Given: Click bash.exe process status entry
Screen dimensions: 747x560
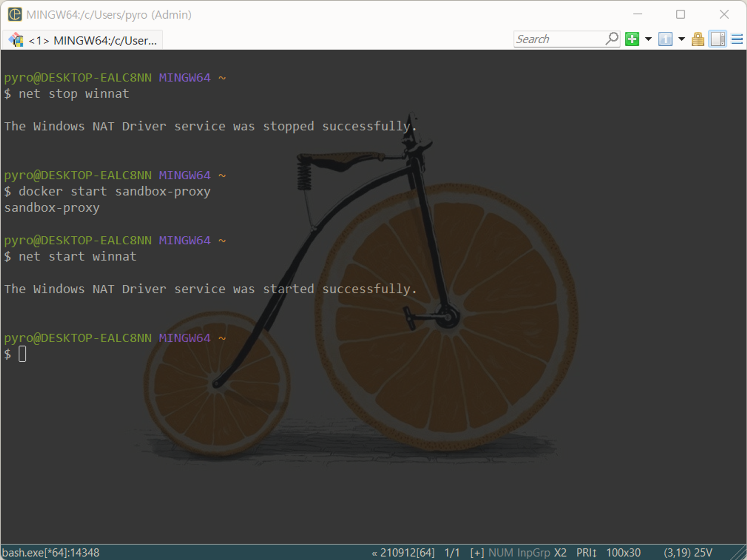Looking at the screenshot, I should tap(51, 553).
